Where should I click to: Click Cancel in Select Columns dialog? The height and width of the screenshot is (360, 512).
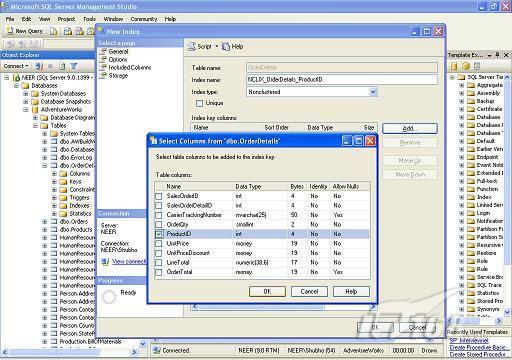(309, 291)
